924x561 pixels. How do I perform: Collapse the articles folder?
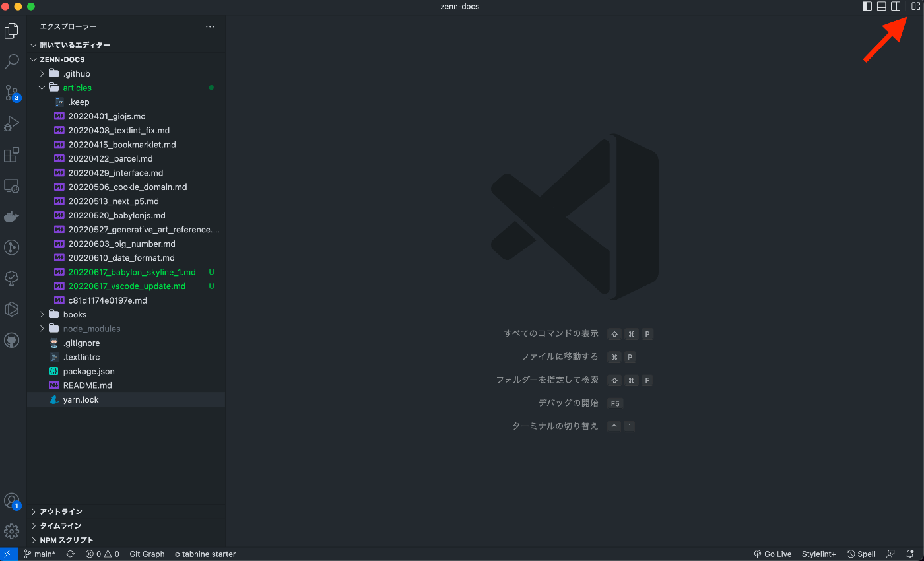pos(126,88)
